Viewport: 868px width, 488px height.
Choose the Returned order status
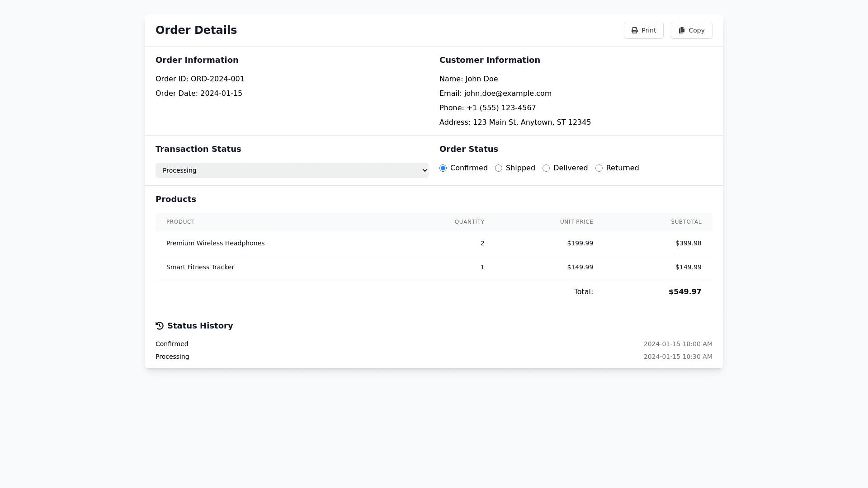pyautogui.click(x=599, y=168)
